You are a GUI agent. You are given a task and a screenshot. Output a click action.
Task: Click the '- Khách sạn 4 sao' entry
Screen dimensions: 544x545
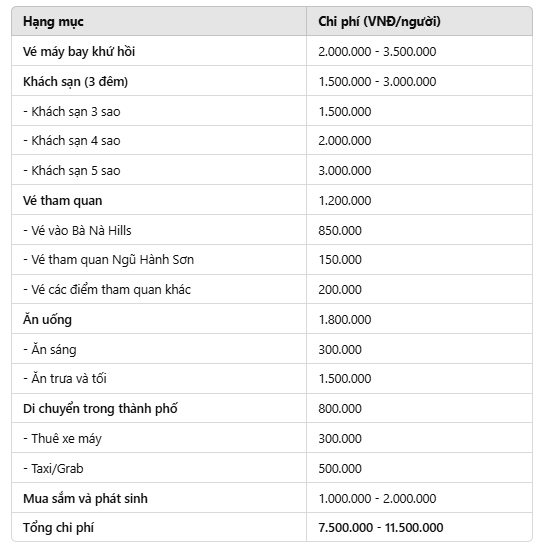pos(72,141)
